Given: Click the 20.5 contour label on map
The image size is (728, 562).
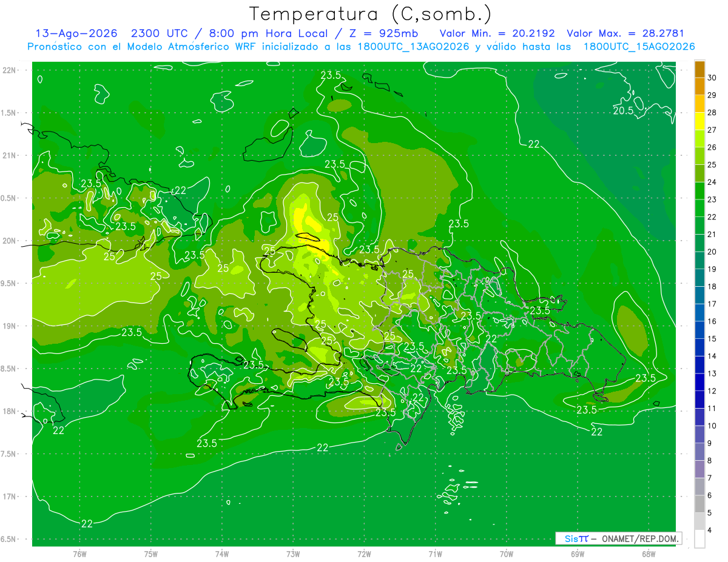Looking at the screenshot, I should coord(623,111).
